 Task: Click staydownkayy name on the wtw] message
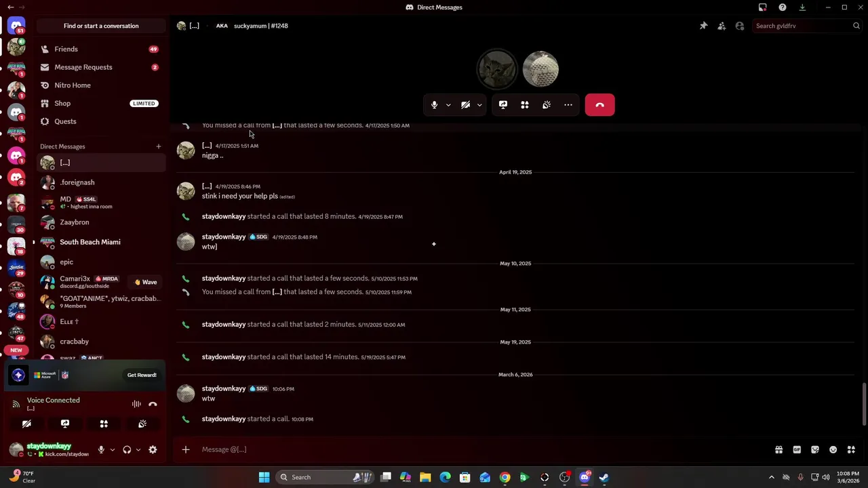coord(224,237)
